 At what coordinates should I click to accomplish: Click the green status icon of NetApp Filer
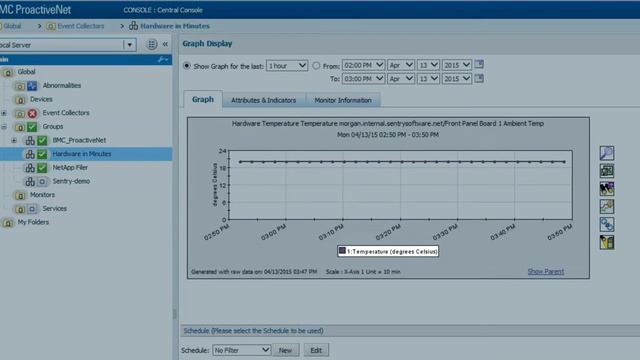[42, 168]
